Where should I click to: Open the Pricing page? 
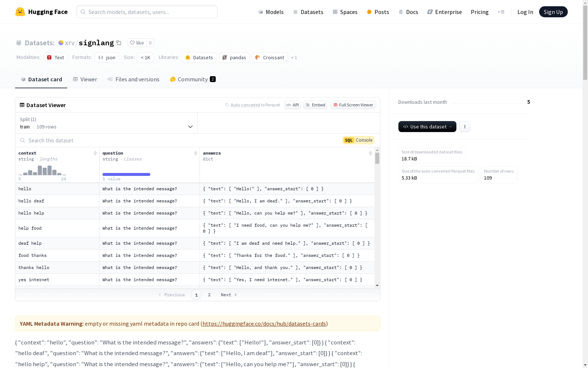(x=480, y=12)
